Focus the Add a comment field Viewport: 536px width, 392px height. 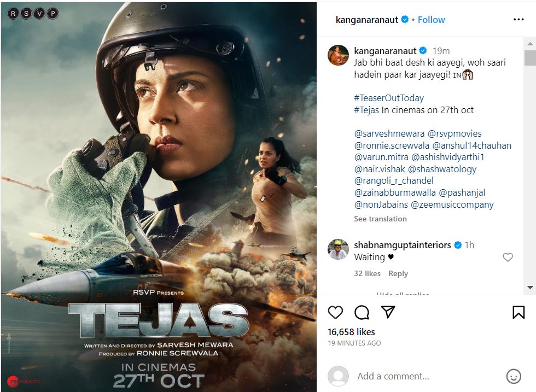(393, 376)
